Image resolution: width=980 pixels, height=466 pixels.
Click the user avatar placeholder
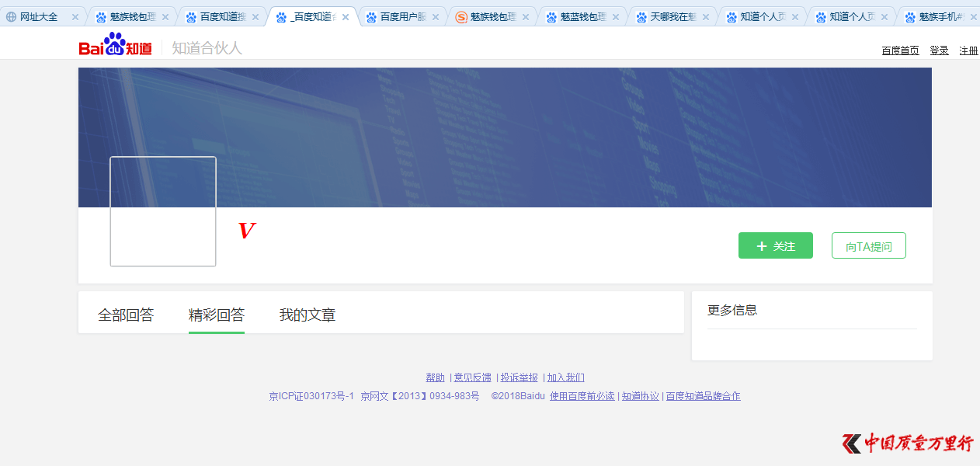[x=163, y=211]
